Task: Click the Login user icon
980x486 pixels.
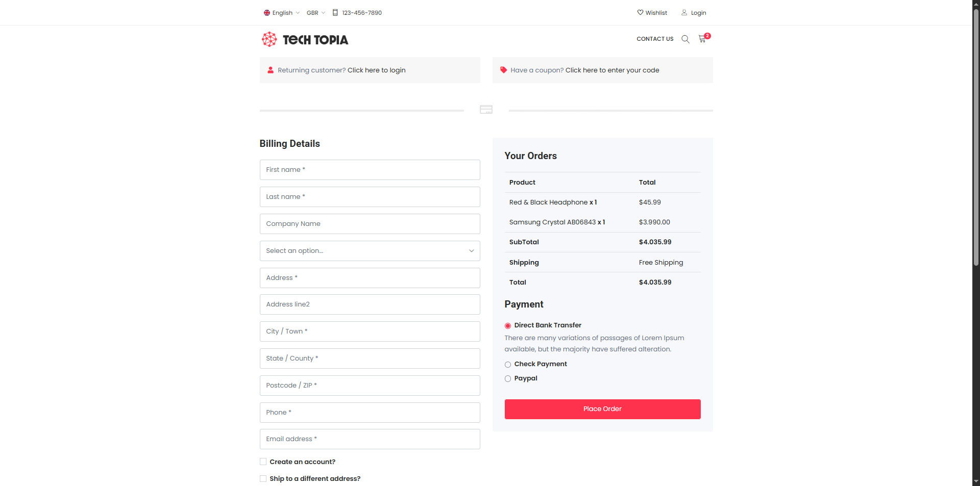Action: point(684,12)
